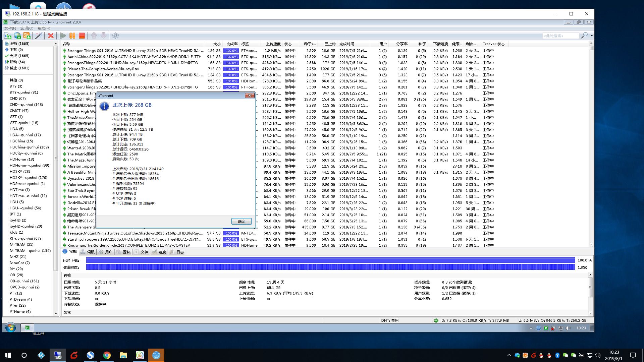
Task: Click the Add Torrent toolbar icon
Action: point(8,36)
